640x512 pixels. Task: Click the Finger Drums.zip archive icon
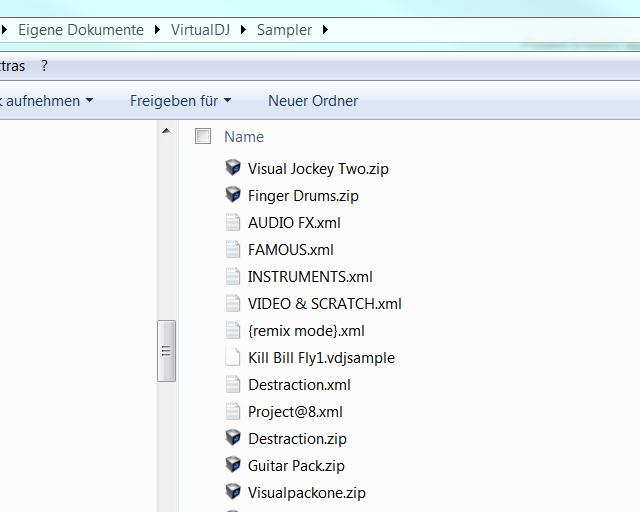[x=233, y=195]
